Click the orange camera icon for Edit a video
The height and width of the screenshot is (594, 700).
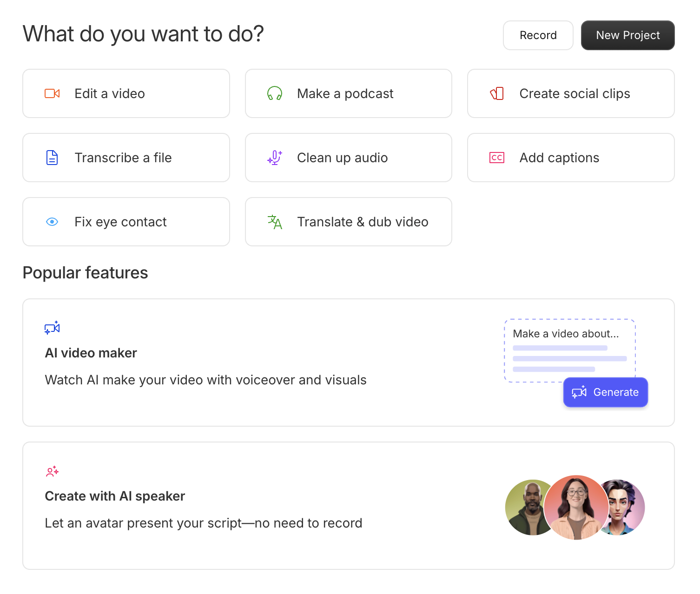[x=52, y=93]
